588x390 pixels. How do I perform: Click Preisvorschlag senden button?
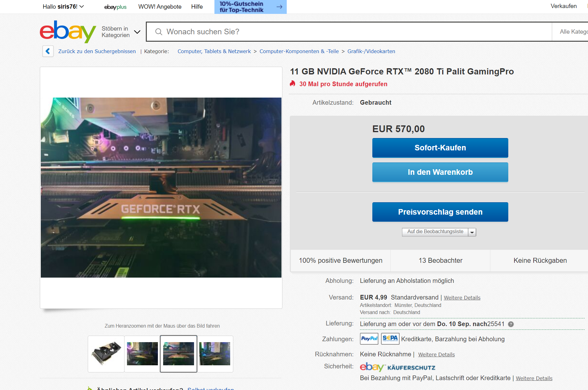(440, 212)
